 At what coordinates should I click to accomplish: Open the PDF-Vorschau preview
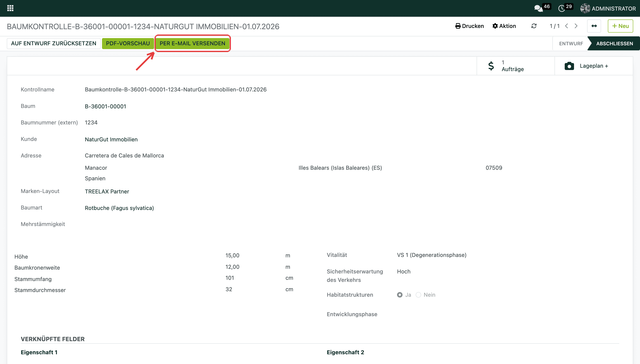(128, 44)
